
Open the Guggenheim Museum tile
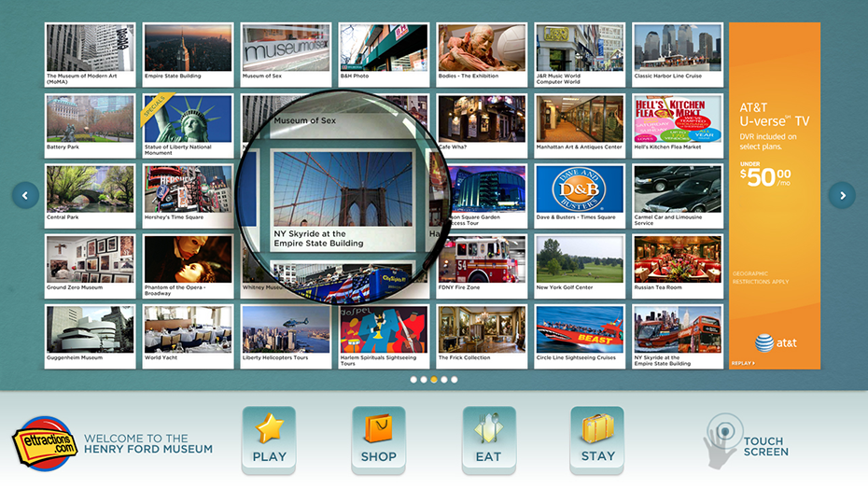(x=91, y=337)
